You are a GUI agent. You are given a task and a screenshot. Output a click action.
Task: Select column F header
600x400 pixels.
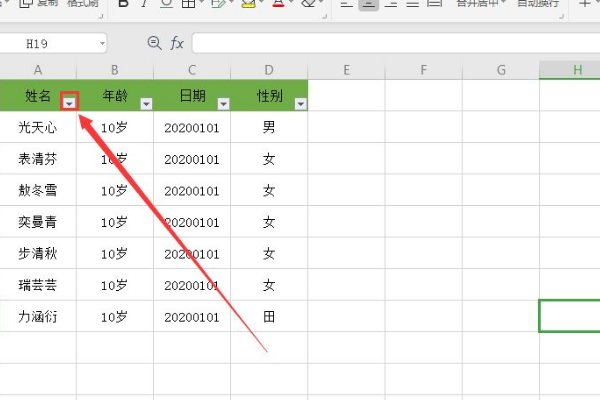tap(424, 70)
